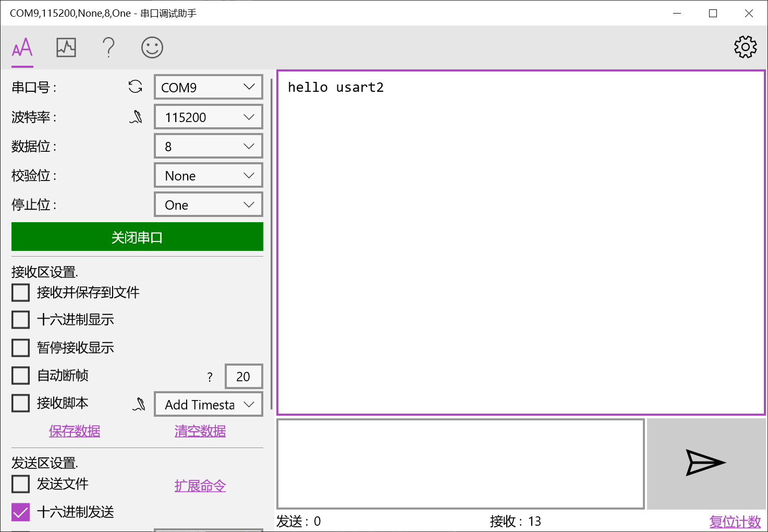Enable 接收并保存到文件 option
The height and width of the screenshot is (532, 768).
pyautogui.click(x=20, y=293)
